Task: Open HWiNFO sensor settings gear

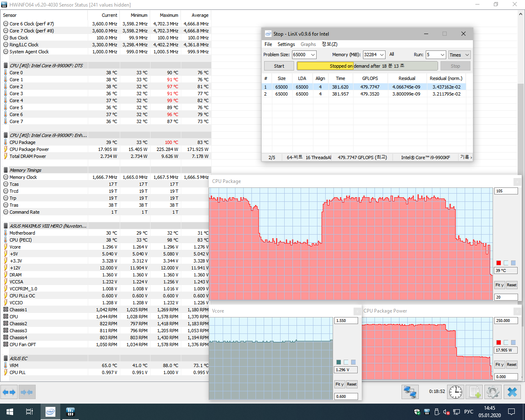Action: 493,392
